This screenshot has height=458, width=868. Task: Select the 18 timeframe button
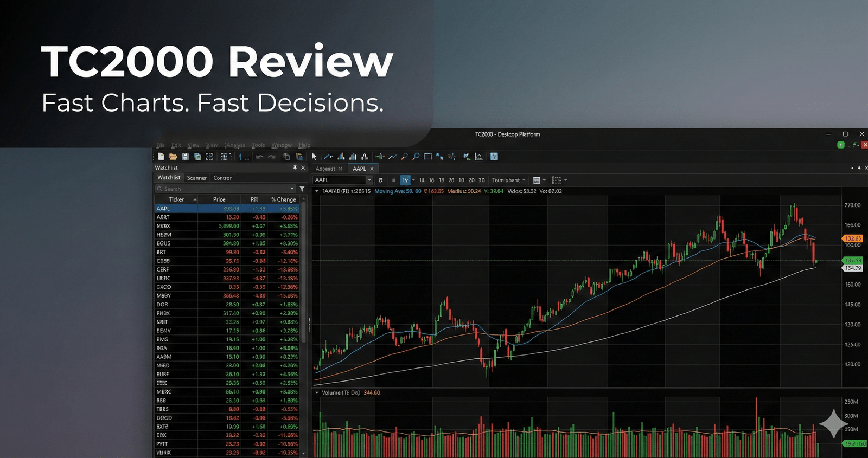442,180
